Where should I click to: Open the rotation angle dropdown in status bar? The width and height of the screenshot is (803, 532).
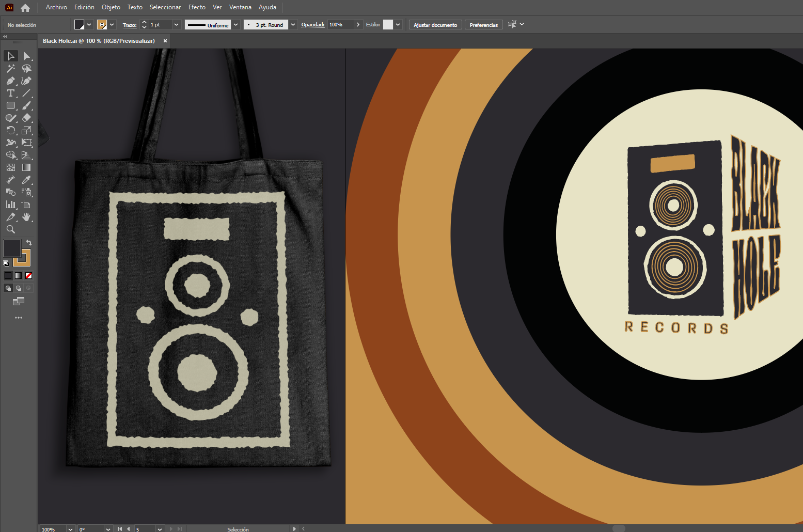(108, 529)
